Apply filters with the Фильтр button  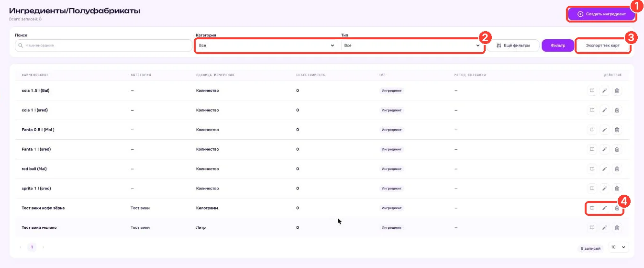click(558, 45)
